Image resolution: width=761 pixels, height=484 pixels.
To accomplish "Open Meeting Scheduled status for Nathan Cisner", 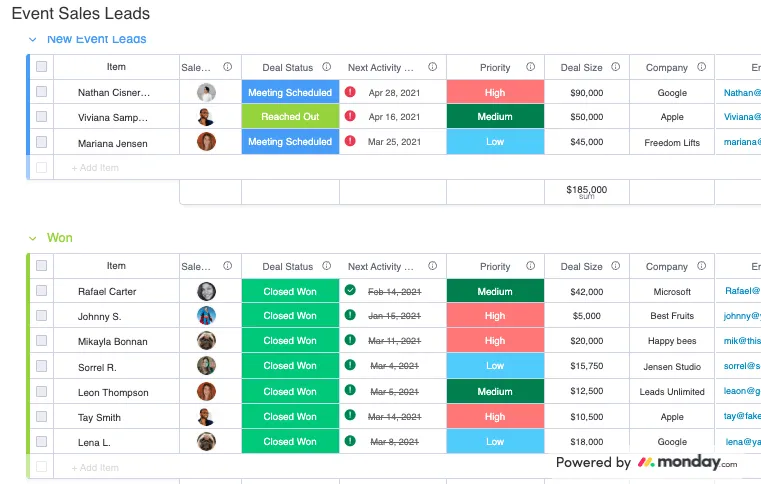I will pos(290,92).
